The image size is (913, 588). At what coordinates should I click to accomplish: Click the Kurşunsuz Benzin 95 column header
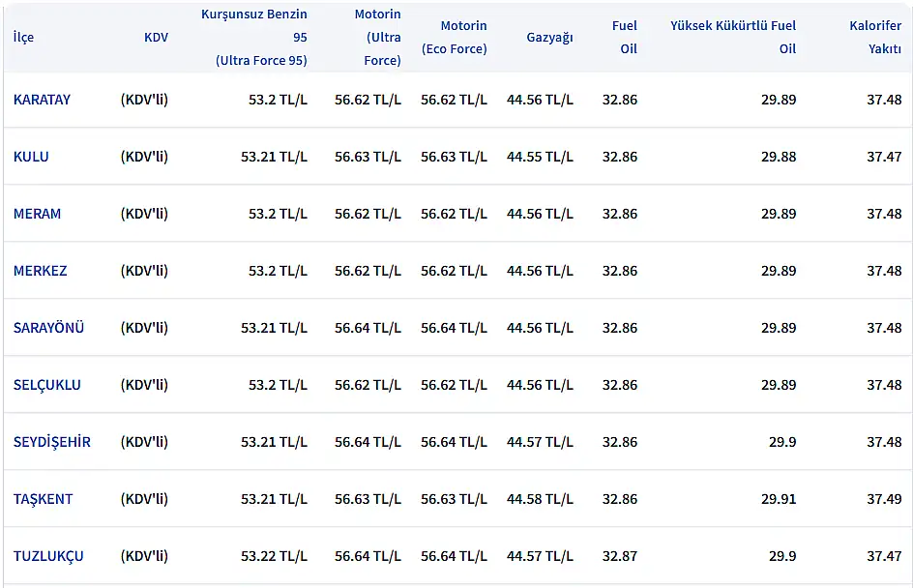(x=254, y=38)
